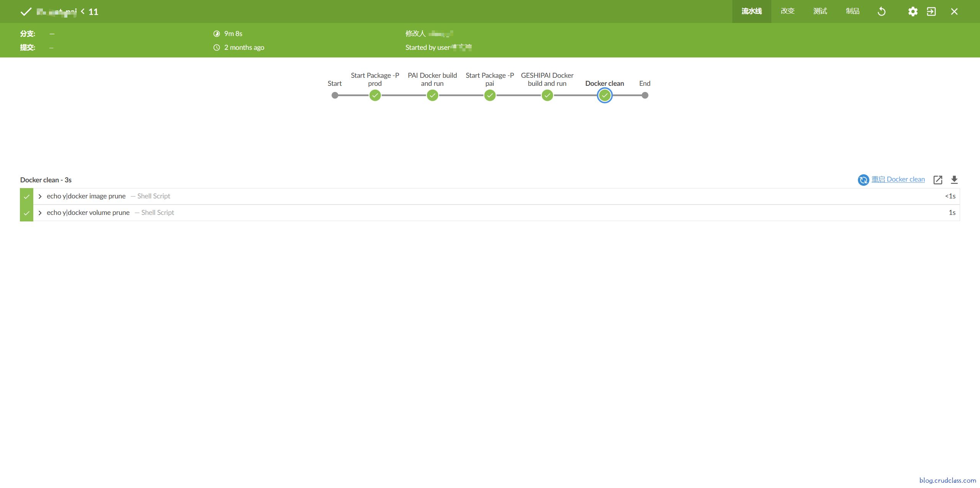Click back chevron next to run 11
The image size is (980, 488).
(83, 11)
